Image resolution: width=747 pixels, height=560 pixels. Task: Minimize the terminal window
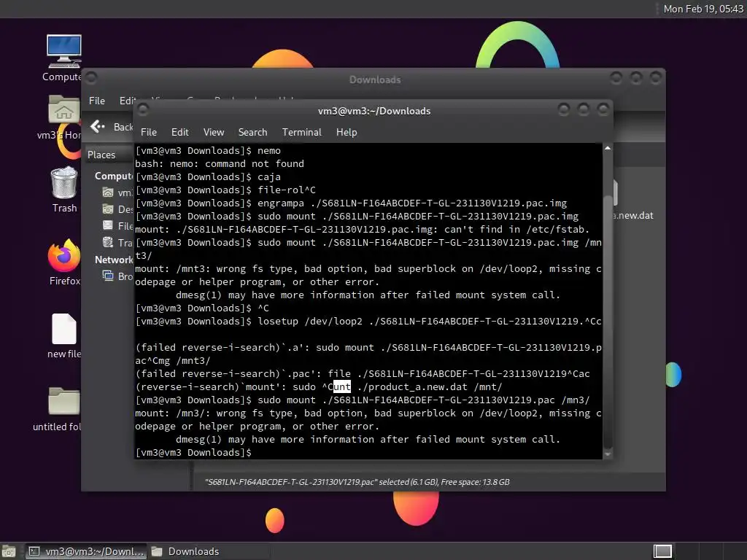click(x=564, y=110)
